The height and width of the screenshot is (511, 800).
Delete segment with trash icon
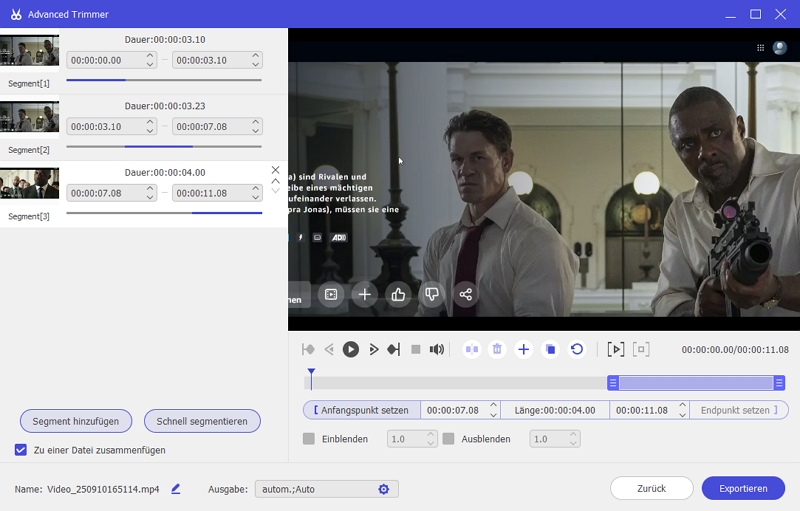pyautogui.click(x=497, y=349)
